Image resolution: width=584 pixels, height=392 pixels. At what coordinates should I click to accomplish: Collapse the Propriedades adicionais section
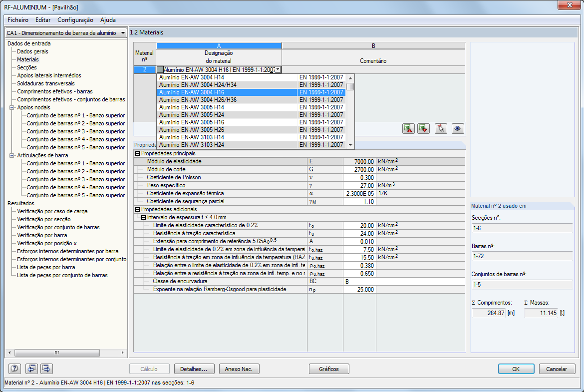(x=137, y=209)
